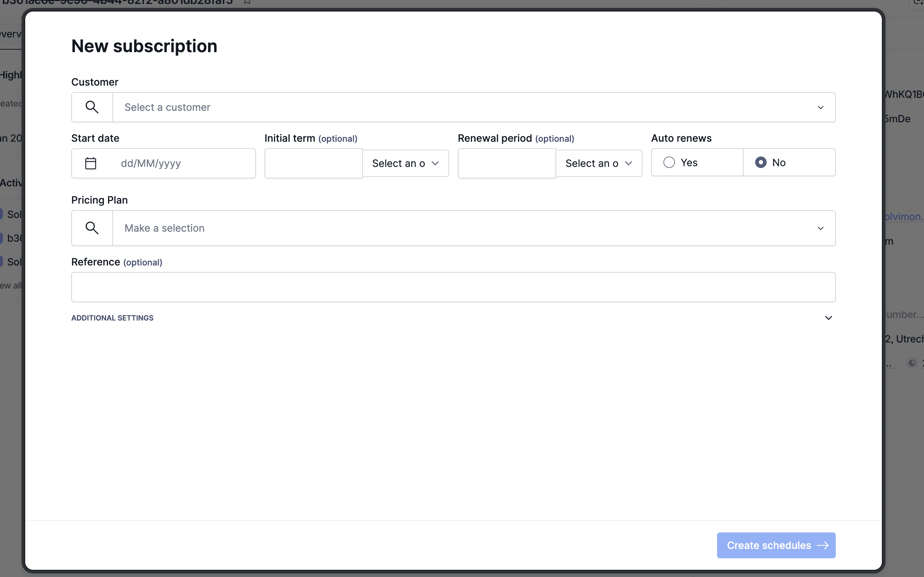The height and width of the screenshot is (577, 924).
Task: Click the Create schedules button
Action: point(769,545)
